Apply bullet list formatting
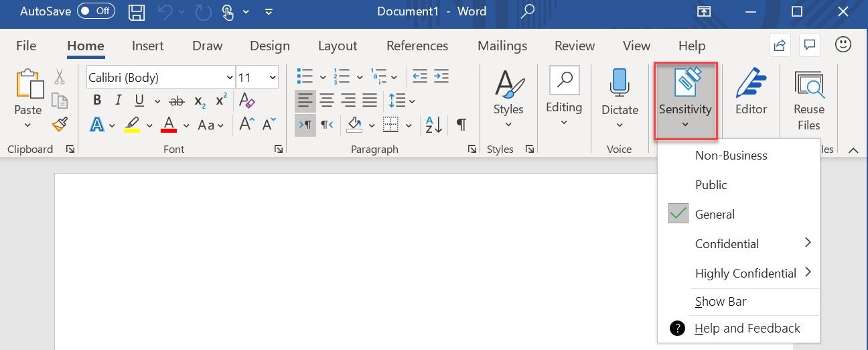Screen dimensions: 868x350 [x=305, y=77]
